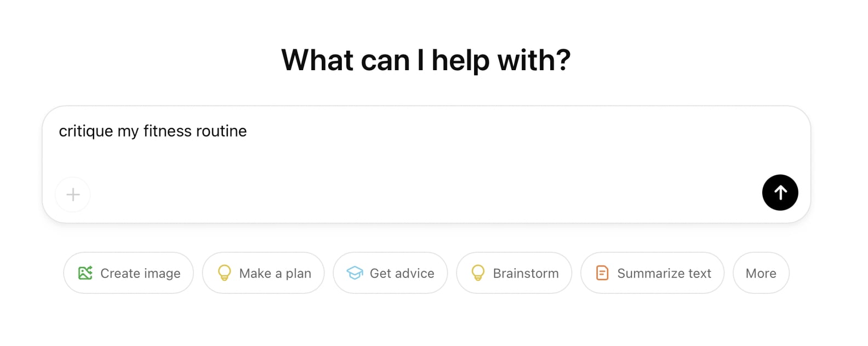Click the word 'What' in the heading
Viewport: 868px width, 346px height.
point(317,60)
